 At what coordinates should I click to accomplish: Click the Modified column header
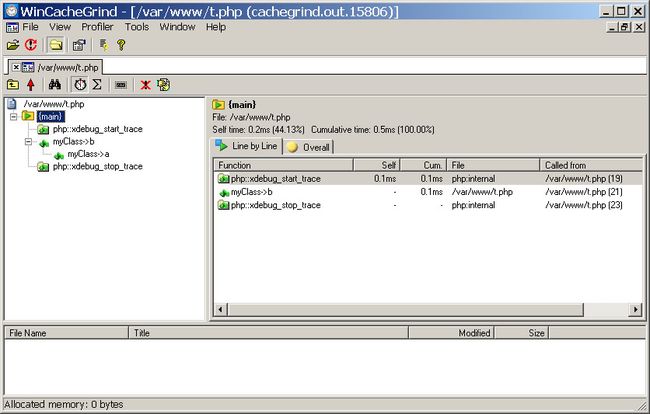tap(451, 333)
